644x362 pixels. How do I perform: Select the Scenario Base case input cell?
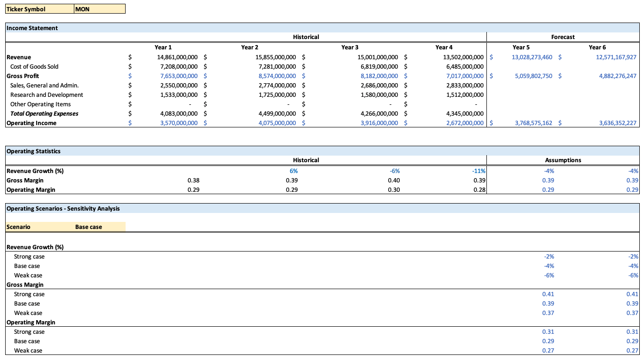coord(100,227)
